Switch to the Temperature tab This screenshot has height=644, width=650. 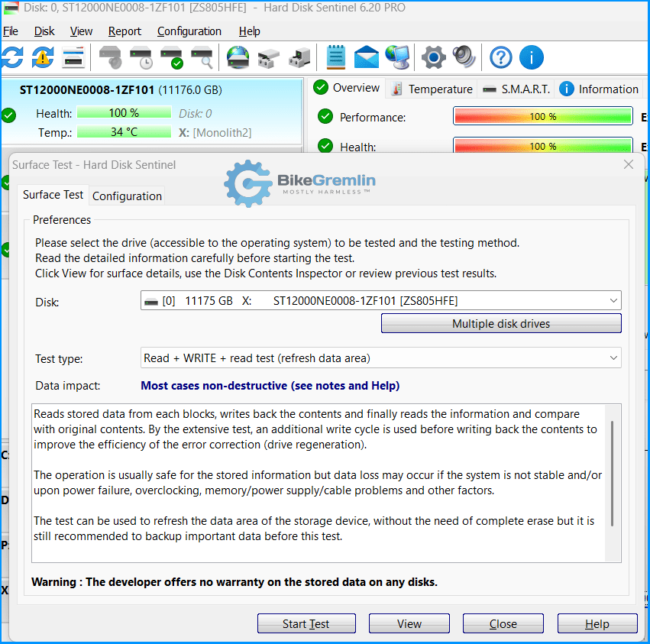point(431,89)
